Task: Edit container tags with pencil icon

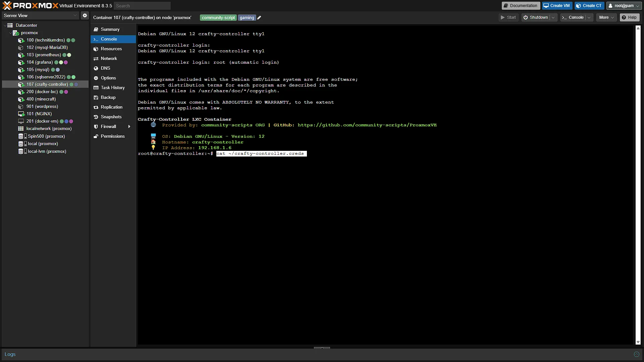Action: (259, 18)
